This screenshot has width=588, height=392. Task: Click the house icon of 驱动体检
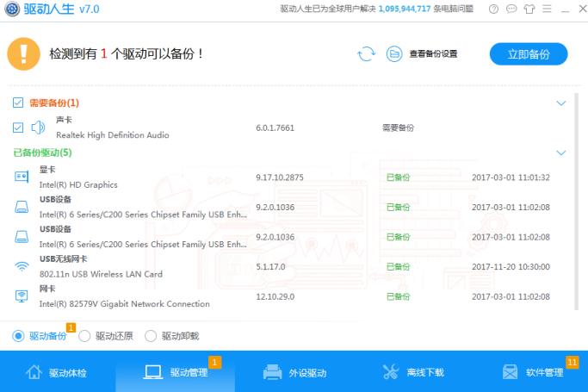(x=34, y=372)
